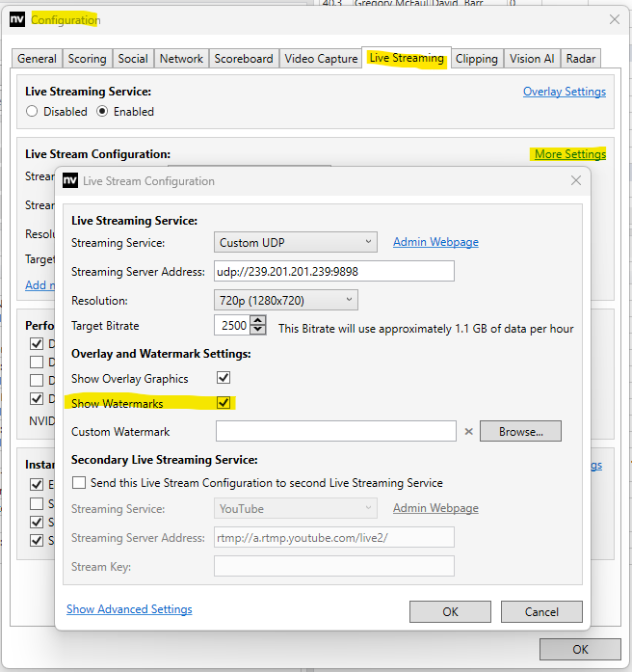The height and width of the screenshot is (672, 632).
Task: Enable Send to second Live Streaming Service
Action: [79, 483]
